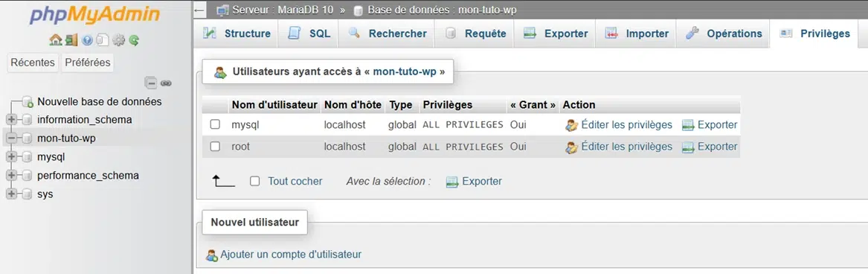The height and width of the screenshot is (274, 868).
Task: Select Nouvelle base de données in tree
Action: click(x=99, y=101)
